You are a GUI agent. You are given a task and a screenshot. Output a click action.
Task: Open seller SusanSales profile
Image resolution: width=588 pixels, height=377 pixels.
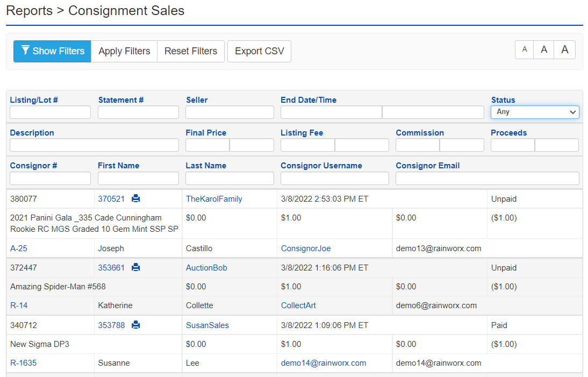(x=207, y=325)
